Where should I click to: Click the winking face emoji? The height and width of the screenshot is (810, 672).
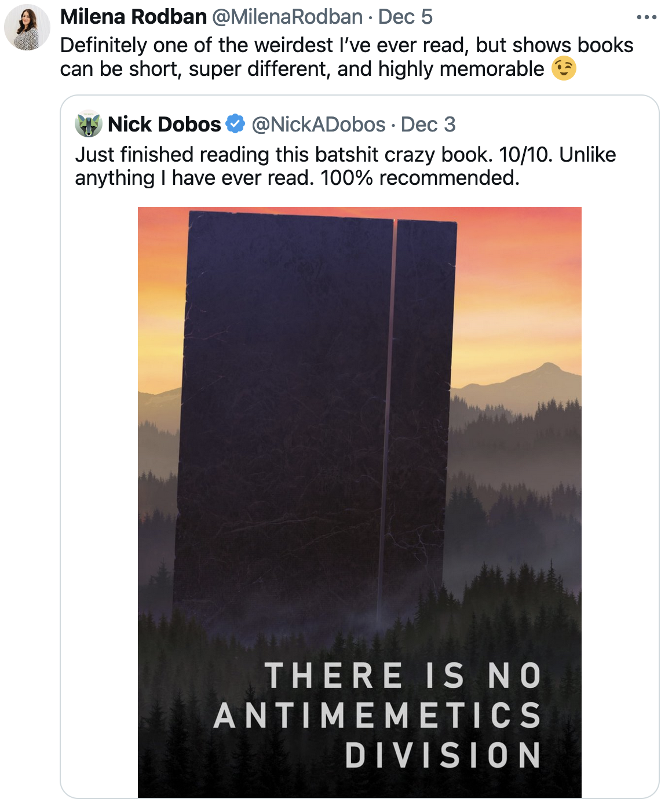point(564,69)
